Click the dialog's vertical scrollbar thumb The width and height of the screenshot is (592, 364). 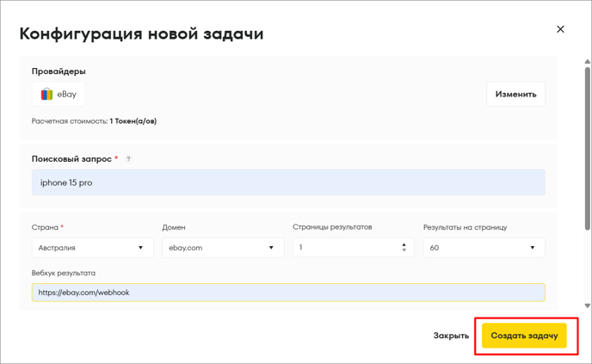coord(588,148)
